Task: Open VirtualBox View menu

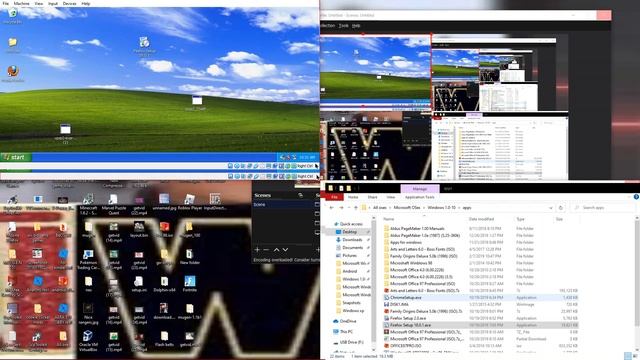Action: [x=38, y=3]
